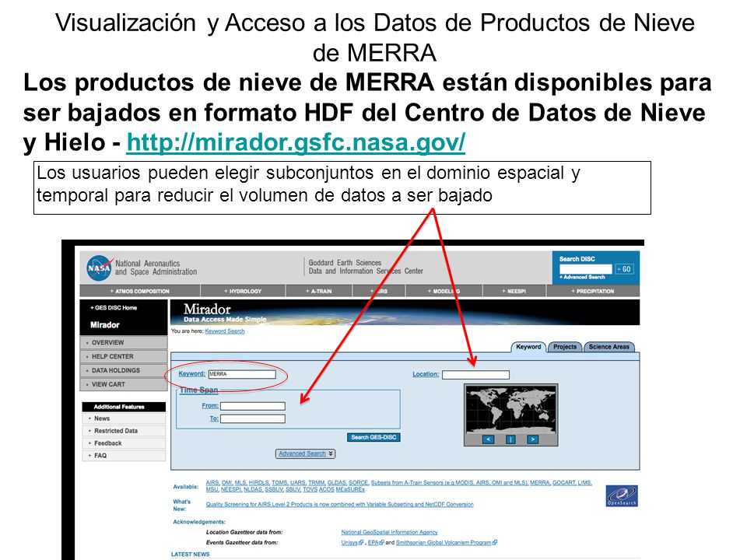Click the Search GES-DISC button

coord(373,437)
